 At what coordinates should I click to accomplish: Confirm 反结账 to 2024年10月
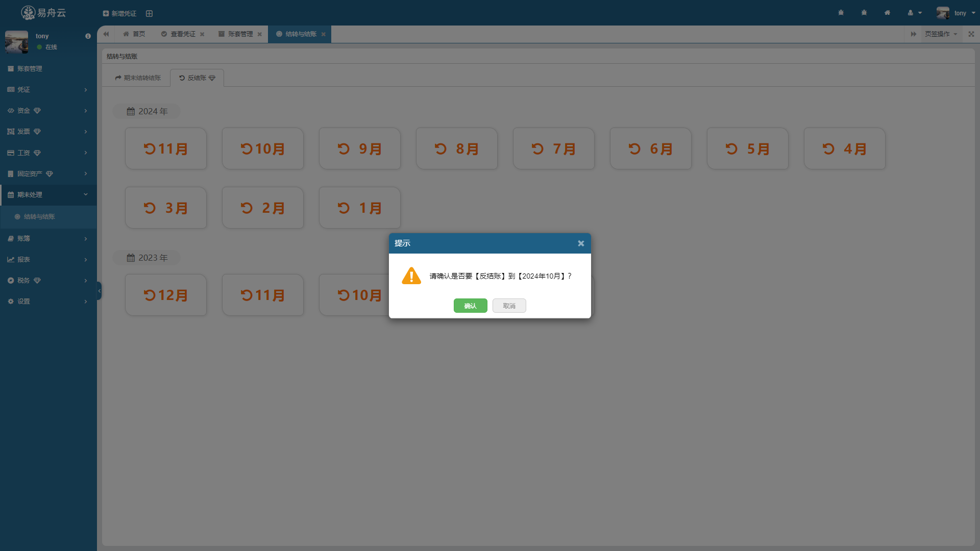tap(471, 306)
